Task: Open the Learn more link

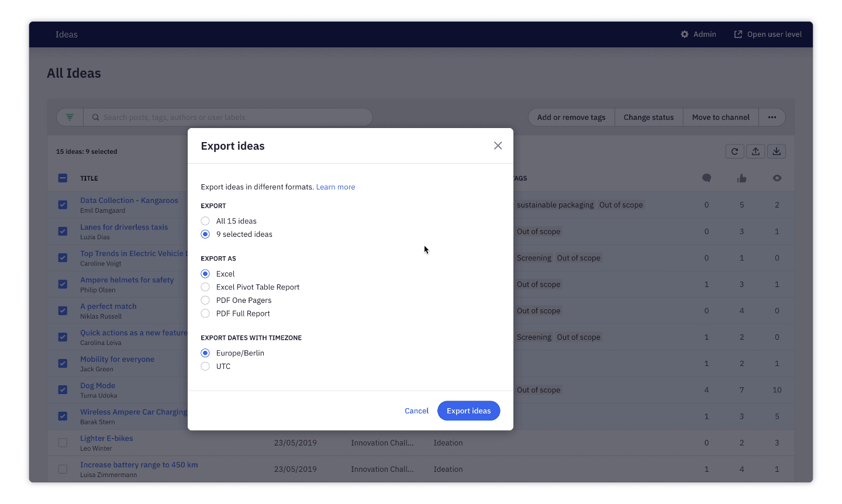Action: coord(336,187)
